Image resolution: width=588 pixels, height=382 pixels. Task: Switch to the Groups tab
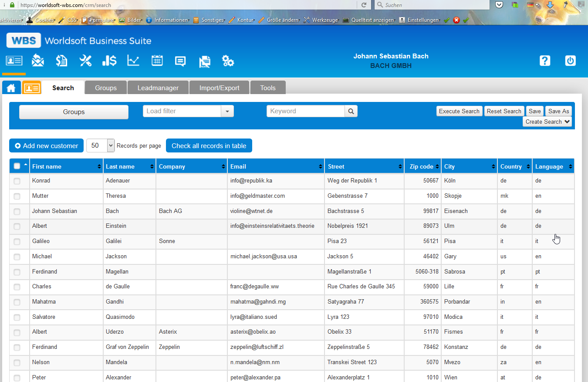pos(106,88)
